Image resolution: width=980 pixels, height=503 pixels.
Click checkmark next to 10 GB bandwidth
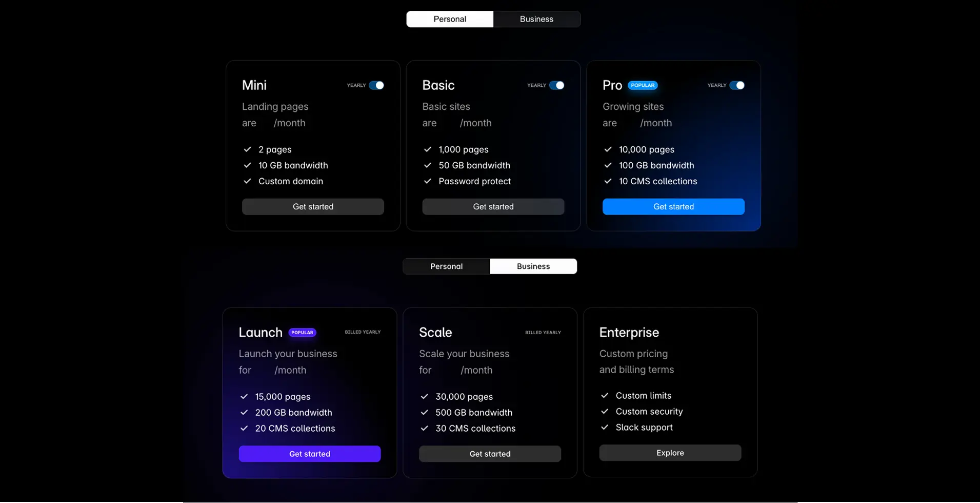click(x=247, y=165)
